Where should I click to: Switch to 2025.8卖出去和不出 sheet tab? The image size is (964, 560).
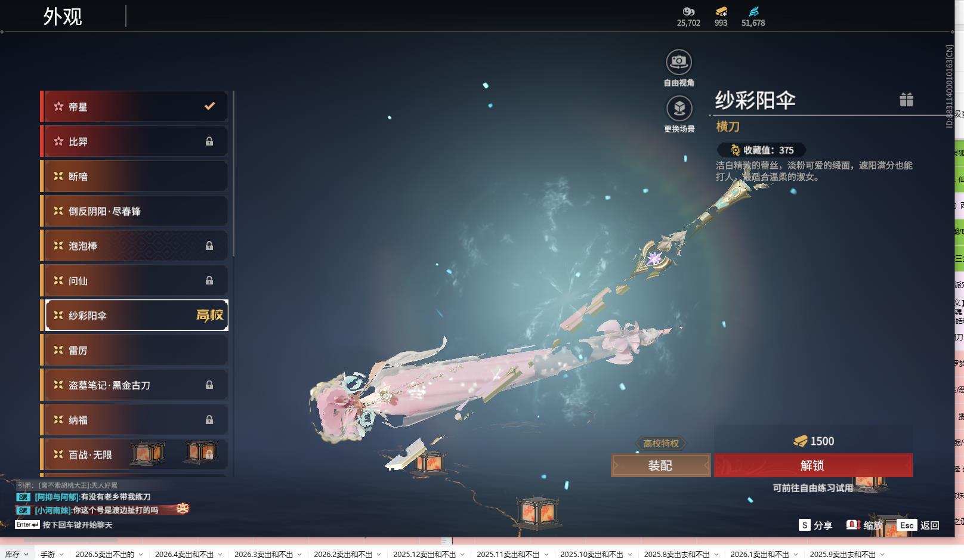tap(676, 555)
